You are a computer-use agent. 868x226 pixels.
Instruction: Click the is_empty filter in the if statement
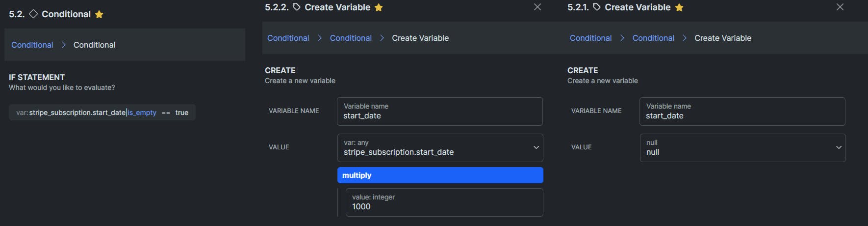coord(142,113)
